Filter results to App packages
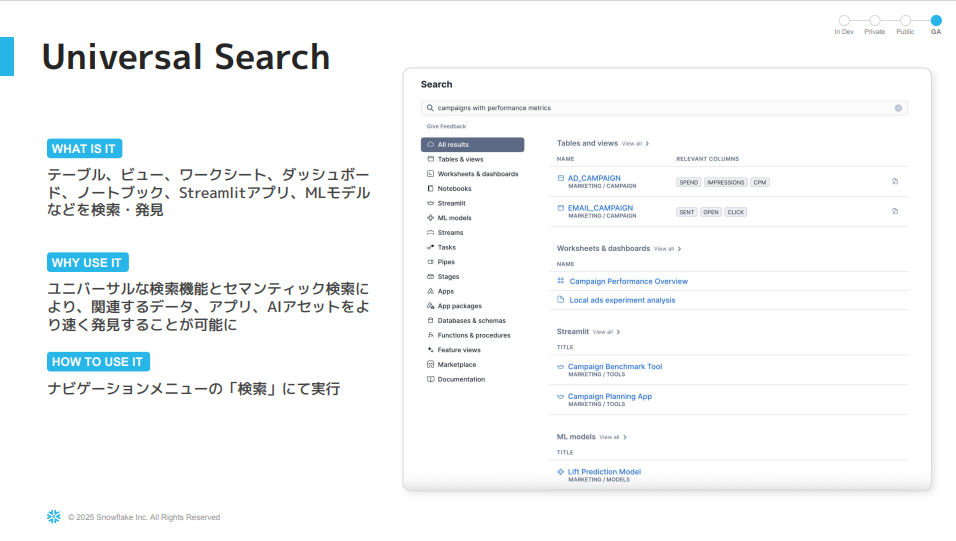The width and height of the screenshot is (956, 541). (x=459, y=306)
